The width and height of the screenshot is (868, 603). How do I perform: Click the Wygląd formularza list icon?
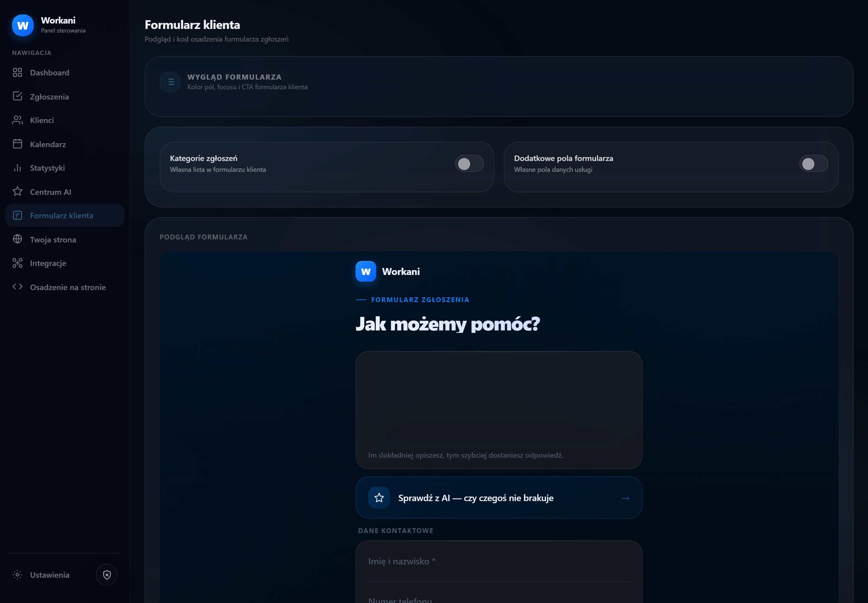point(170,82)
